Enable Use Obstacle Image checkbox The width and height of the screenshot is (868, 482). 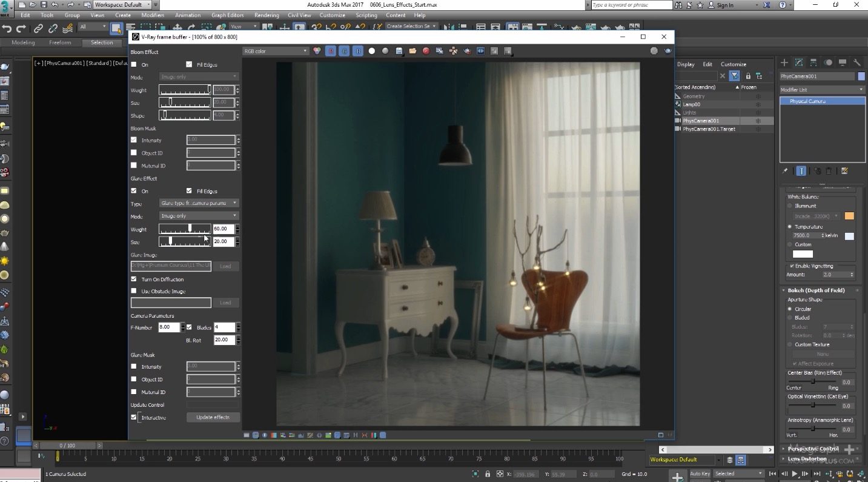[x=134, y=291]
